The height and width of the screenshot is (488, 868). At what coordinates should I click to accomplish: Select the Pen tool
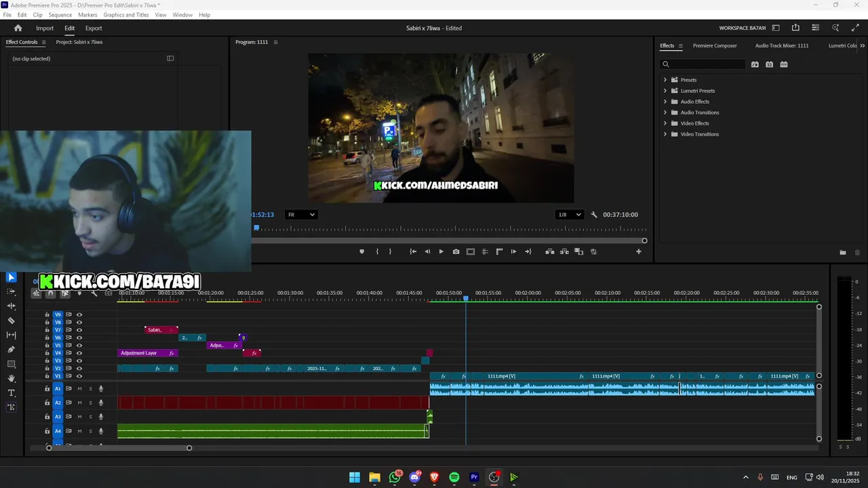point(12,350)
